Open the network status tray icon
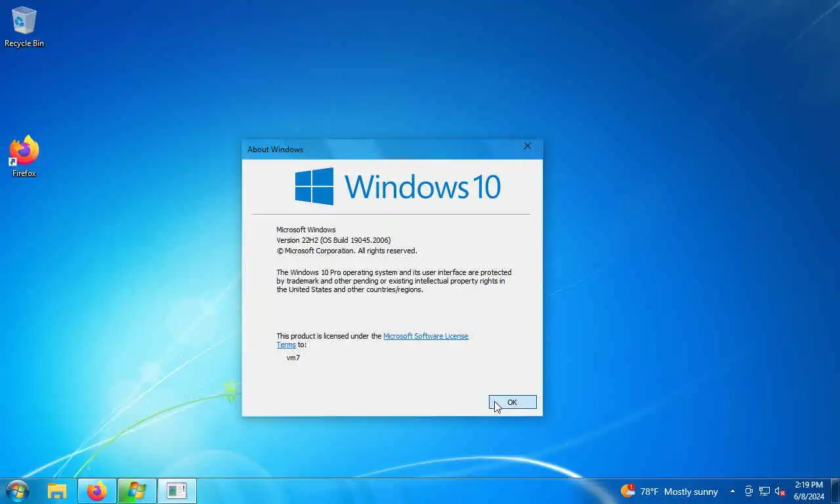The height and width of the screenshot is (504, 840). (x=765, y=492)
